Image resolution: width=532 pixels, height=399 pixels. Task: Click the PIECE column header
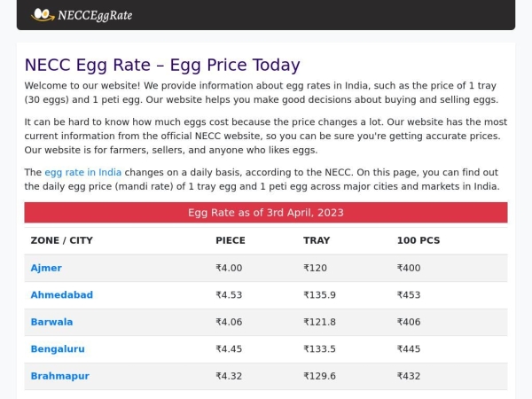230,240
